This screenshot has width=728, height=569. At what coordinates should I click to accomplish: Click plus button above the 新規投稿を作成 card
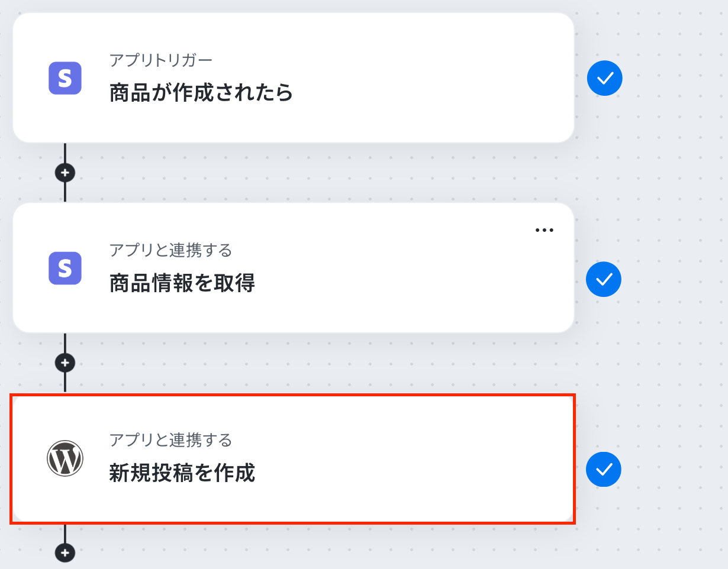[65, 362]
